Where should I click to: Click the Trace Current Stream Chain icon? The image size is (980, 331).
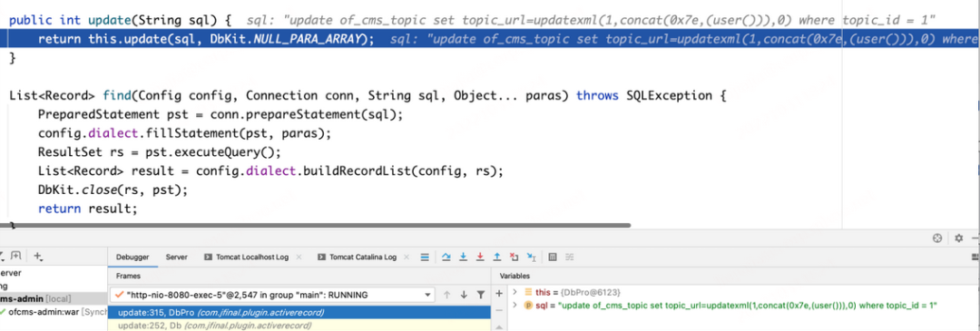pyautogui.click(x=569, y=257)
